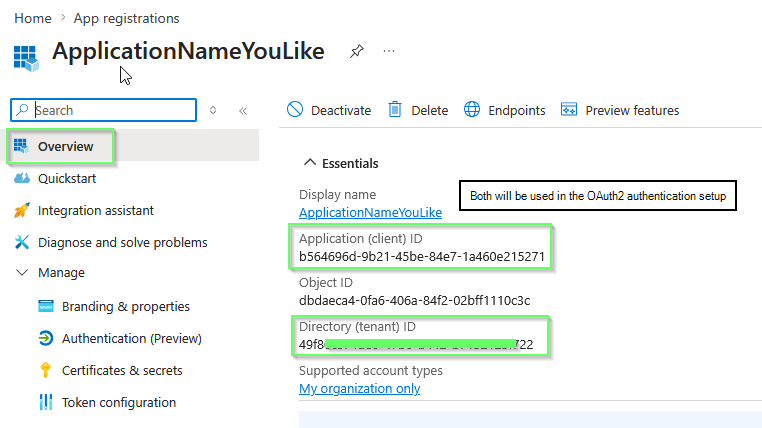The width and height of the screenshot is (762, 428).
Task: Open Authentication (Preview)
Action: (x=132, y=339)
